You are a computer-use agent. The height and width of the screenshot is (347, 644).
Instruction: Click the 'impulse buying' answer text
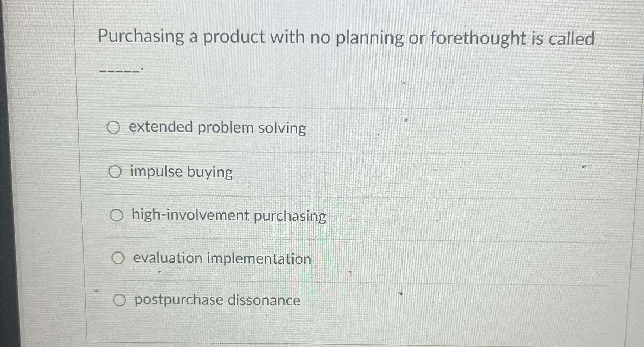[182, 172]
